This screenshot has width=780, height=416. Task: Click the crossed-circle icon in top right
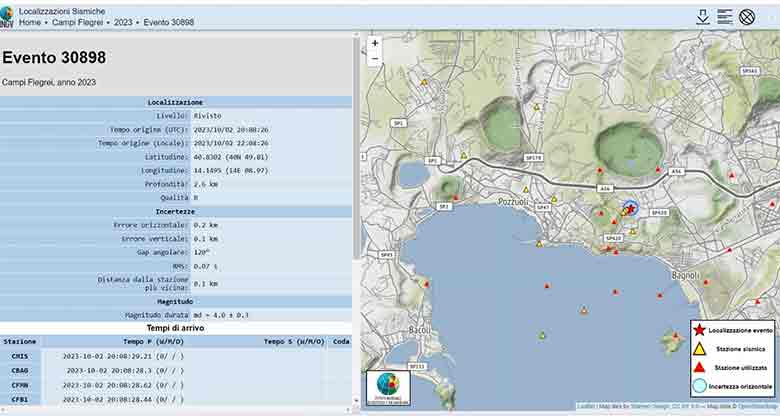pos(747,16)
